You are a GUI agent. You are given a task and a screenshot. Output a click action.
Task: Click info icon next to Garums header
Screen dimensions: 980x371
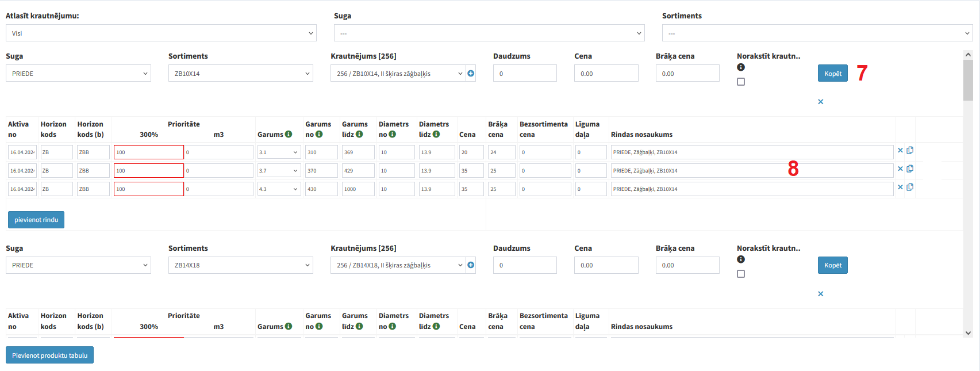click(x=289, y=135)
